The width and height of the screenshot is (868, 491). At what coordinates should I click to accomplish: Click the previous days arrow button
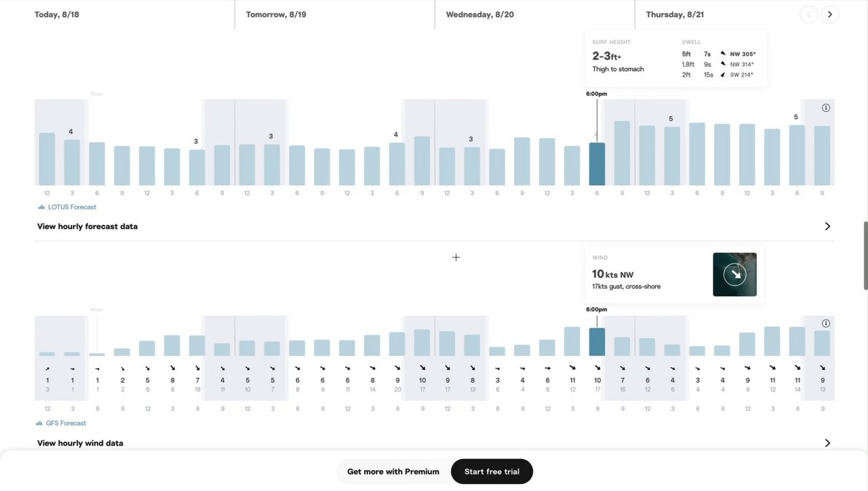click(x=808, y=14)
